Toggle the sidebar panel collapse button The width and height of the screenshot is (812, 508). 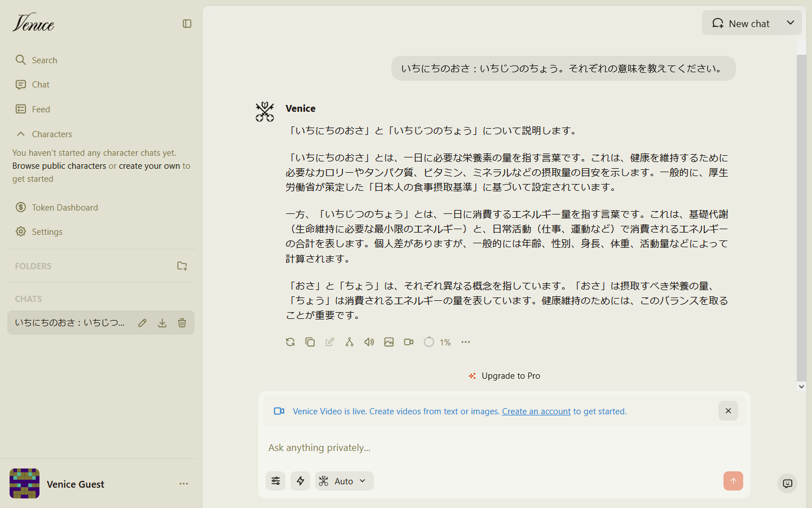click(x=187, y=24)
